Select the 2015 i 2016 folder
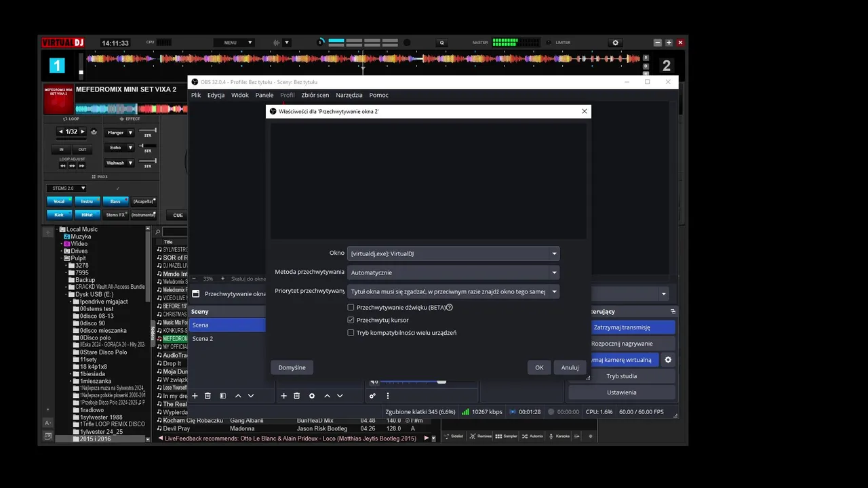This screenshot has width=868, height=488. [95, 439]
